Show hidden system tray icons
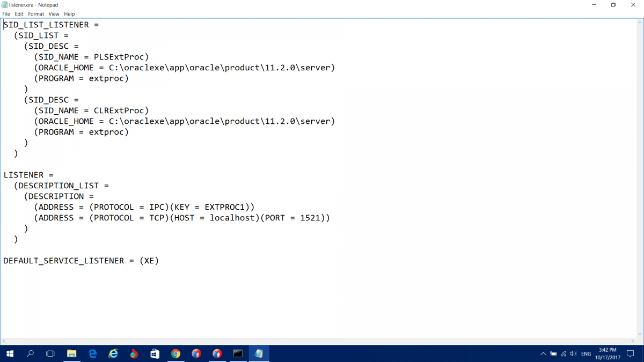The height and width of the screenshot is (362, 644). (x=543, y=354)
